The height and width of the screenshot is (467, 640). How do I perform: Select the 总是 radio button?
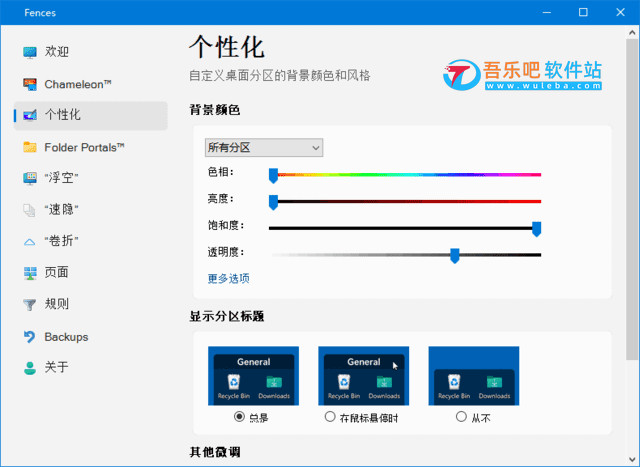[x=239, y=417]
